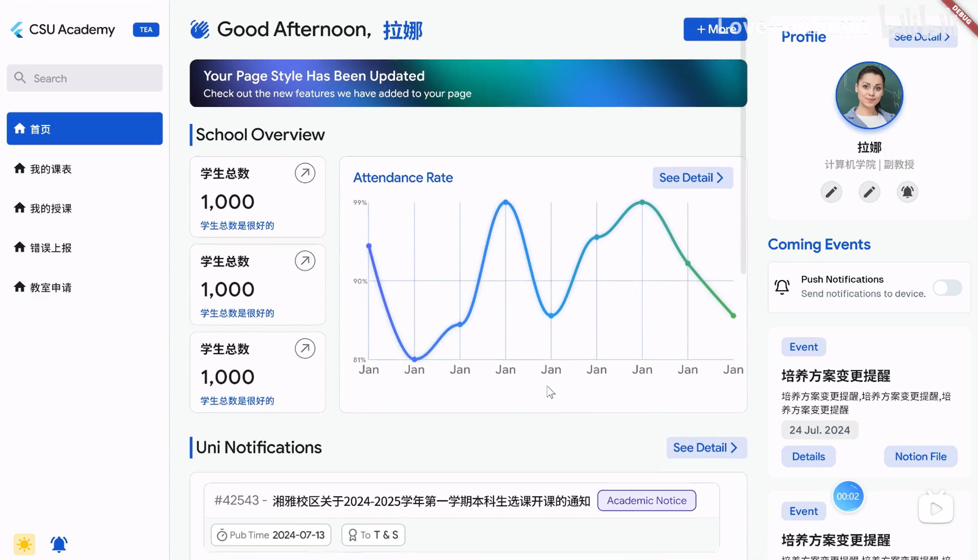Click the Push Notifications bell icon

pos(782,287)
